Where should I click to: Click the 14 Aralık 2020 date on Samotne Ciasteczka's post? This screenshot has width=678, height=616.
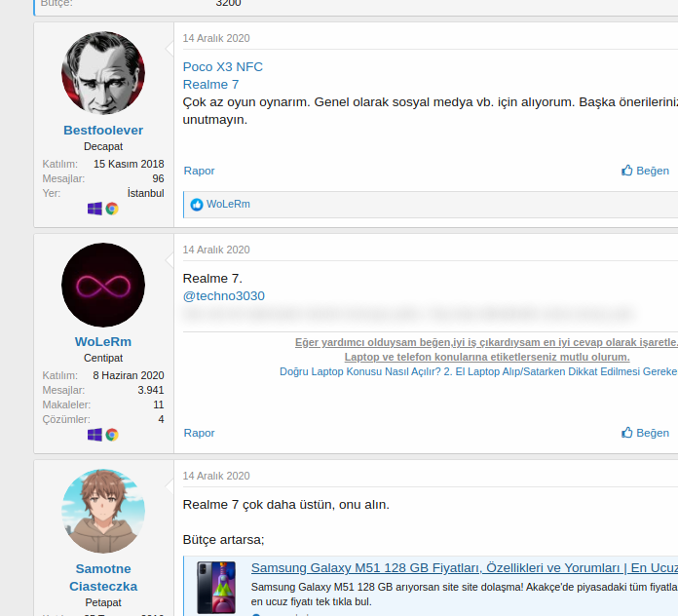(216, 476)
